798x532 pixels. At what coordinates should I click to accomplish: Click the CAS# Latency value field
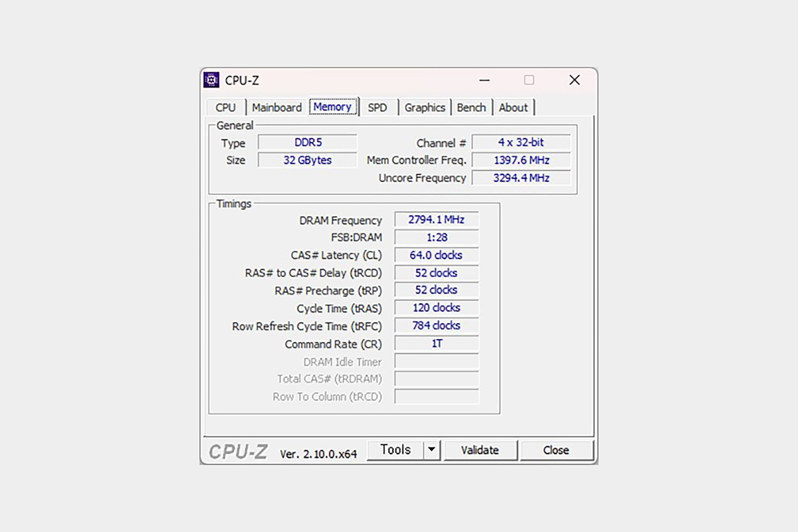pyautogui.click(x=436, y=255)
